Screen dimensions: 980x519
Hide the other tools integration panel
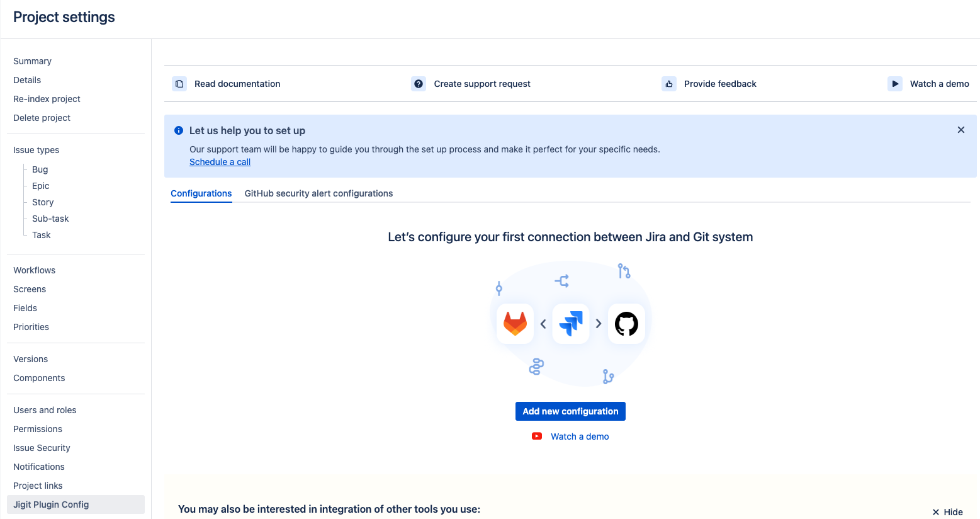[x=947, y=512]
